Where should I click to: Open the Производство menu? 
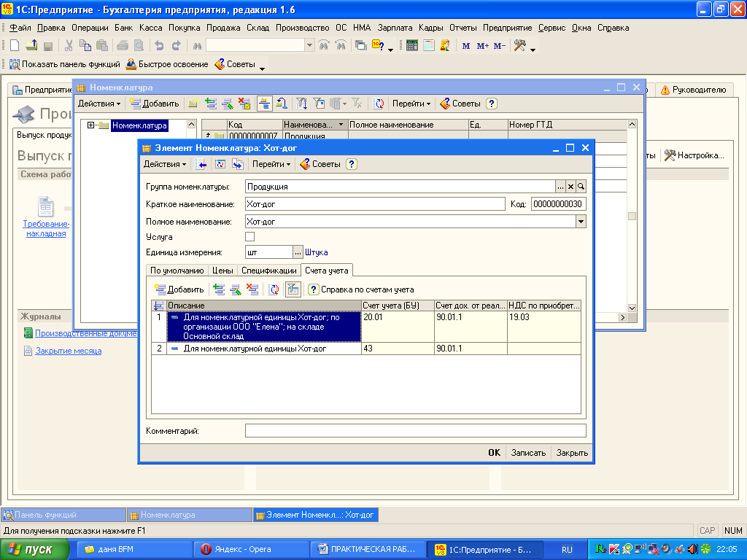303,28
